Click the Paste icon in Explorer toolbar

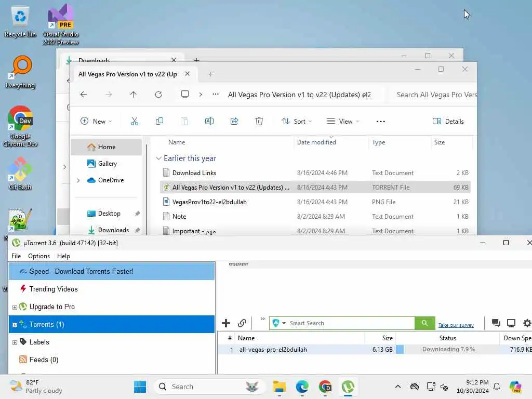click(x=184, y=121)
